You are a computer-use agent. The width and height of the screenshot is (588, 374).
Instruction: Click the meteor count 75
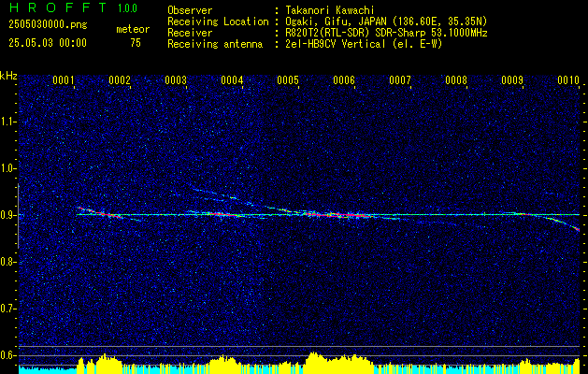tap(136, 43)
